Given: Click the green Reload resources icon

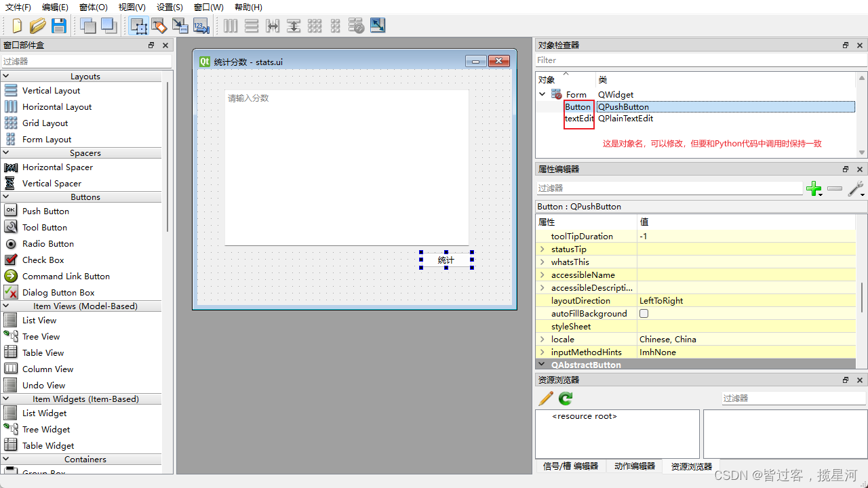Looking at the screenshot, I should (x=566, y=399).
